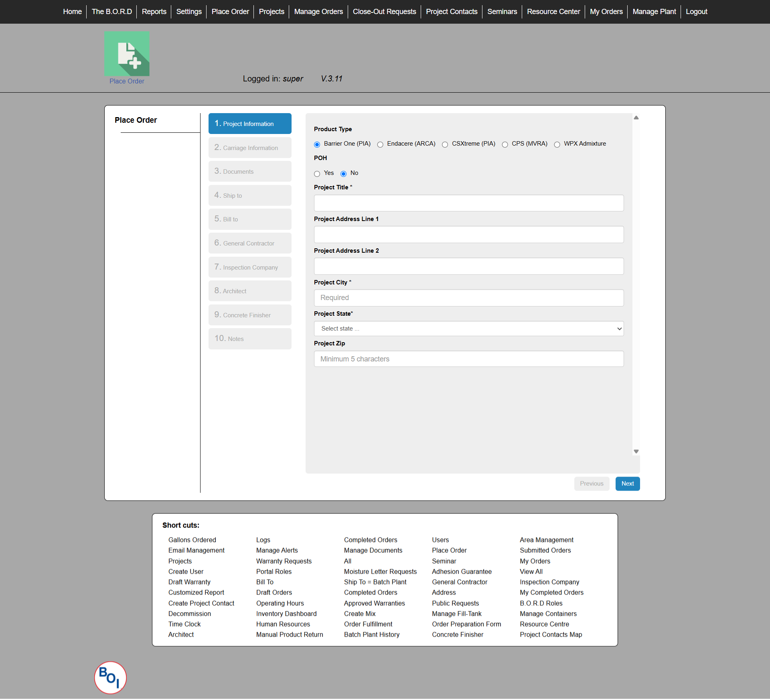Click the round BOI logo badge
The image size is (770, 700).
[110, 678]
